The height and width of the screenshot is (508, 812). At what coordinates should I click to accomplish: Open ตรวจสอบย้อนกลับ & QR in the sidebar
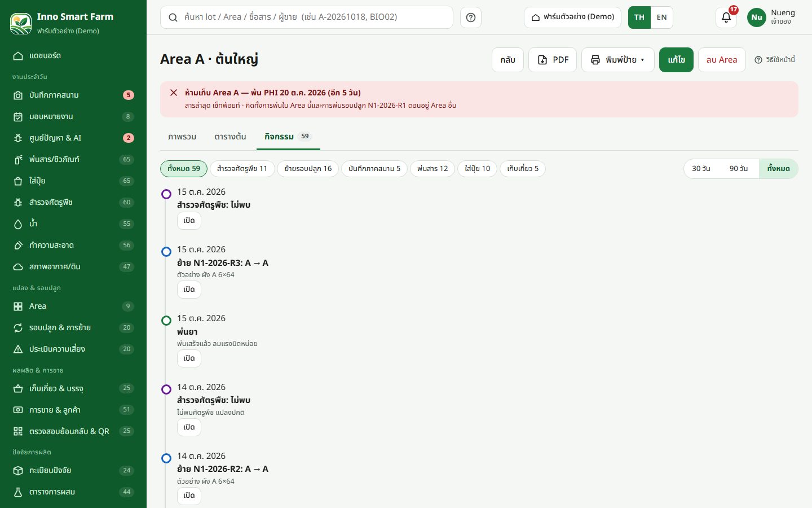pos(73,432)
